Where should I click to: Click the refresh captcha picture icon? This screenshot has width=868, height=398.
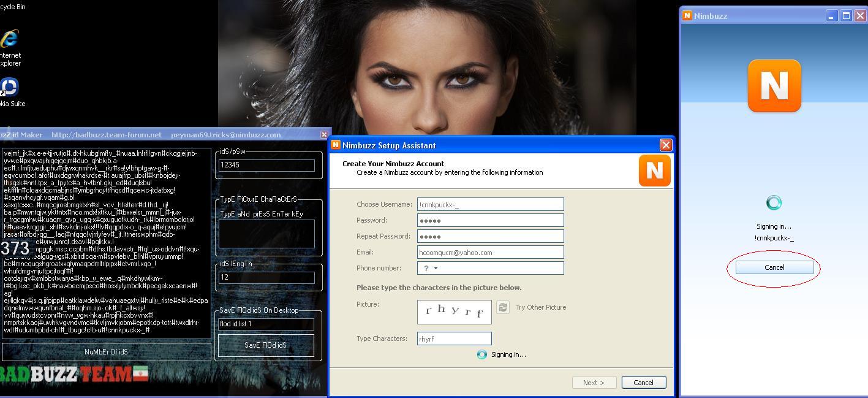point(502,307)
